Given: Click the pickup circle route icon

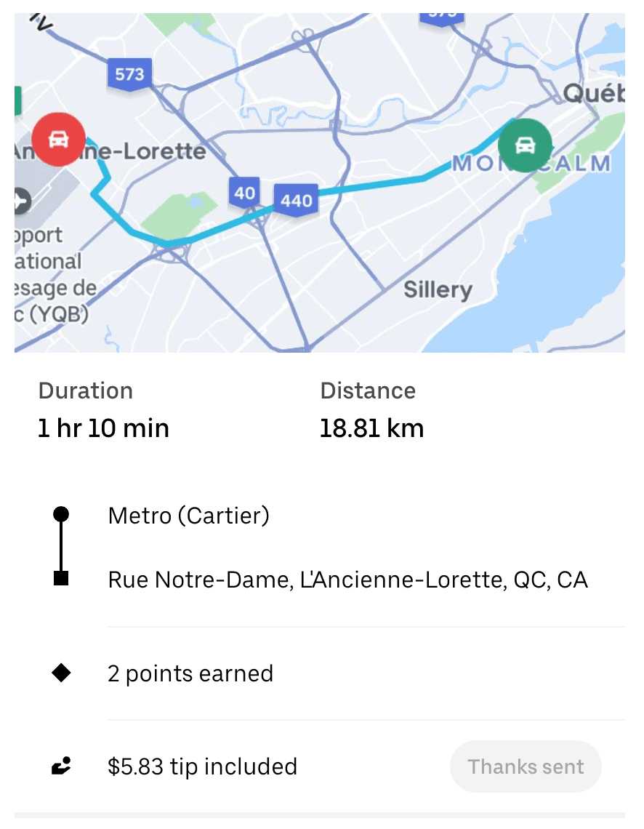Looking at the screenshot, I should point(62,515).
